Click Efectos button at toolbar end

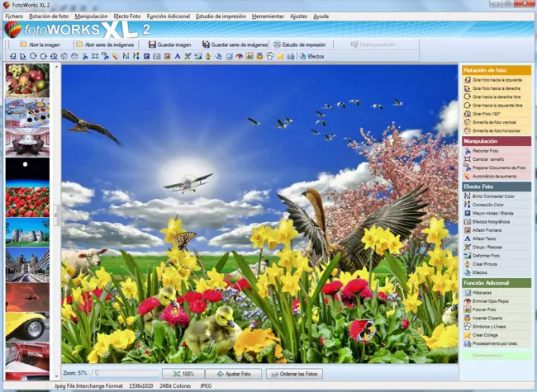[311, 56]
